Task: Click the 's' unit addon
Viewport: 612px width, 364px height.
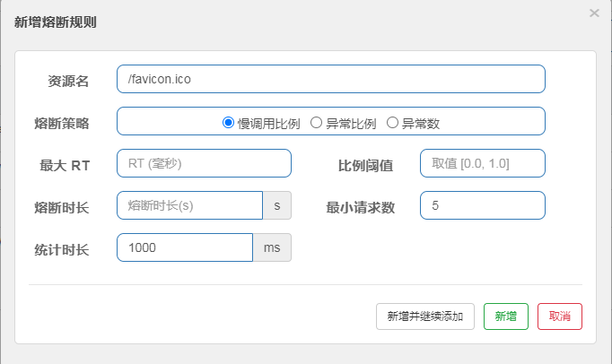Action: pos(277,205)
